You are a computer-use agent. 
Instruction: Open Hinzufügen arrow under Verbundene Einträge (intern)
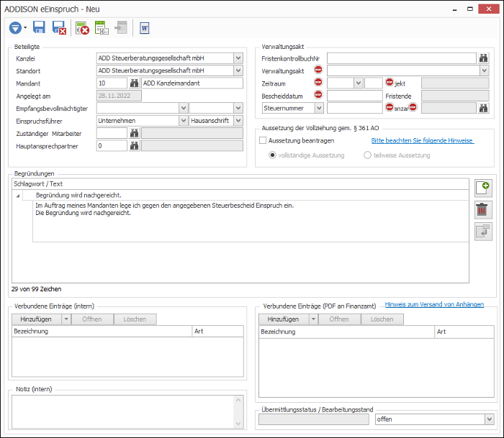(66, 319)
